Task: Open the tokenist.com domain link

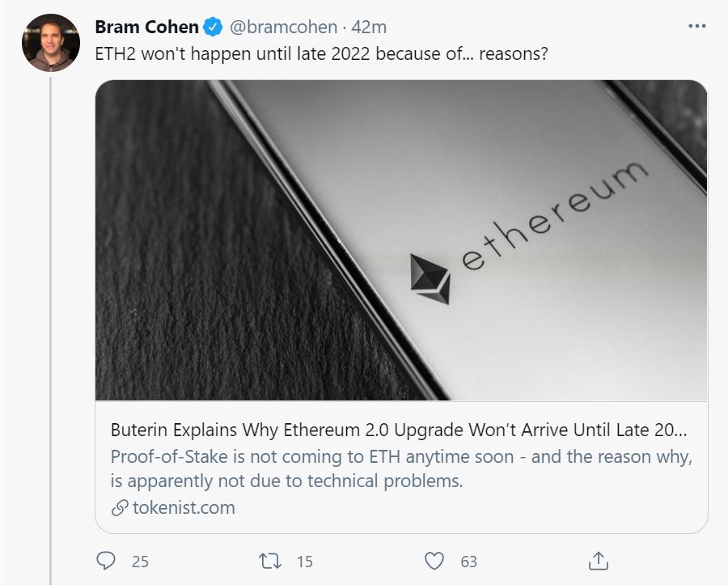Action: (x=184, y=508)
